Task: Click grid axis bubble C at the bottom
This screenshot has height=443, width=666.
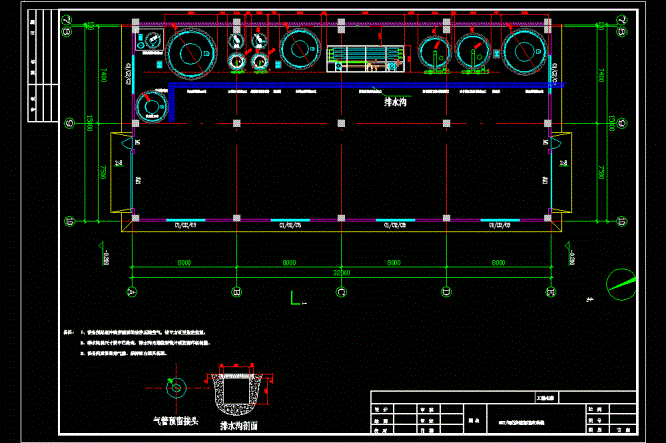Action: pyautogui.click(x=341, y=292)
